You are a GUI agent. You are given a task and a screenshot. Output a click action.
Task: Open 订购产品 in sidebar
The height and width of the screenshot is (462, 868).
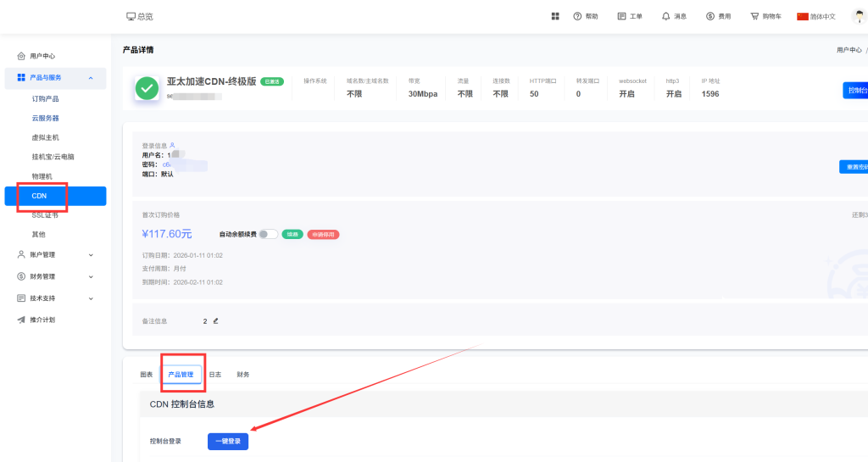coord(46,98)
